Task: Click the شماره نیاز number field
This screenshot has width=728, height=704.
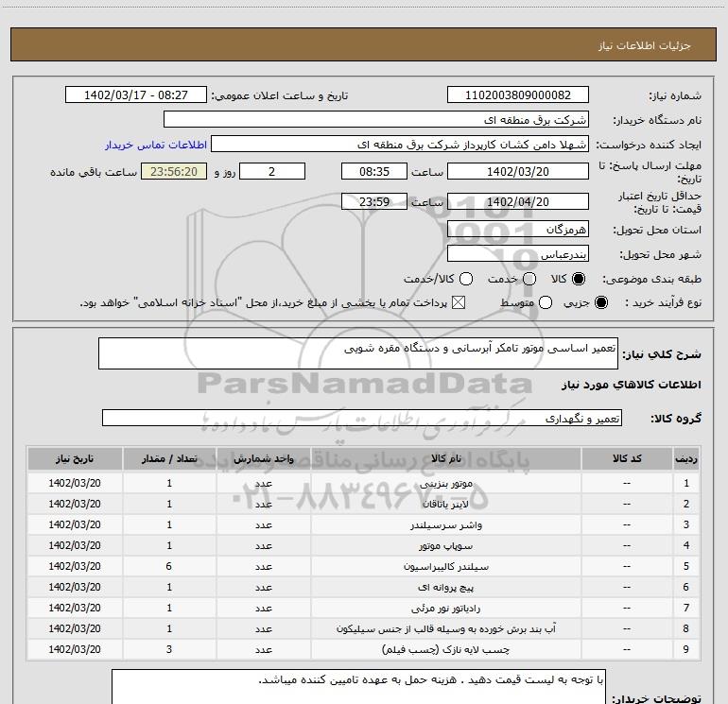Action: (x=517, y=95)
